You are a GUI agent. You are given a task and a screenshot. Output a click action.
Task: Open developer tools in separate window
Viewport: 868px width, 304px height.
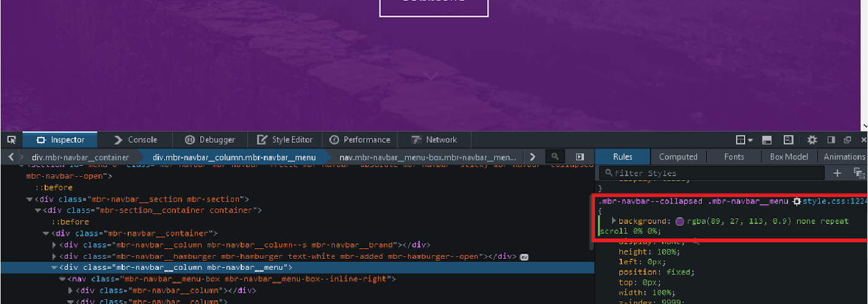pos(848,140)
